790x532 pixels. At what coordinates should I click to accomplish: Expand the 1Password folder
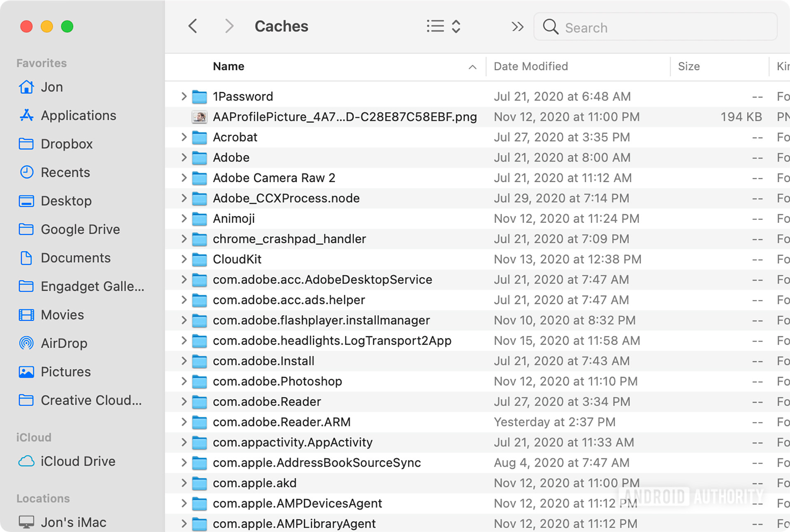click(x=184, y=96)
